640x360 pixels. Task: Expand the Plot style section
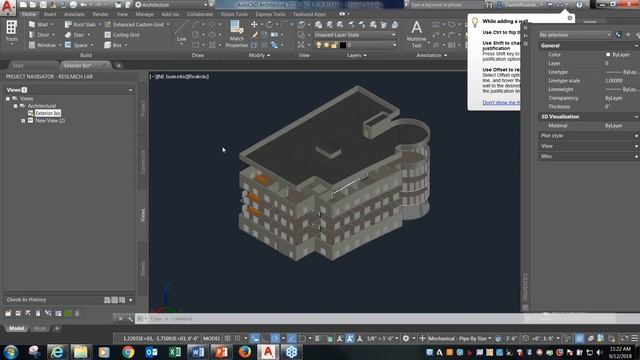click(x=637, y=136)
